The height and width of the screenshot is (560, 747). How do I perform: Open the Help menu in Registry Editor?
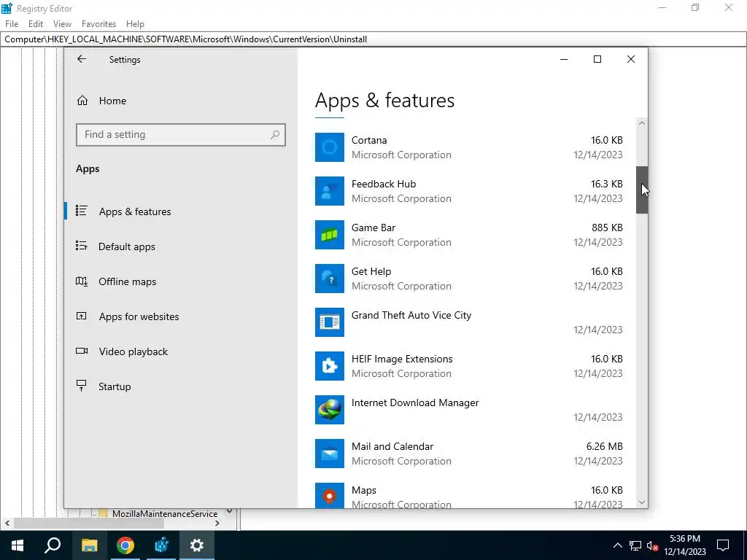click(x=135, y=24)
